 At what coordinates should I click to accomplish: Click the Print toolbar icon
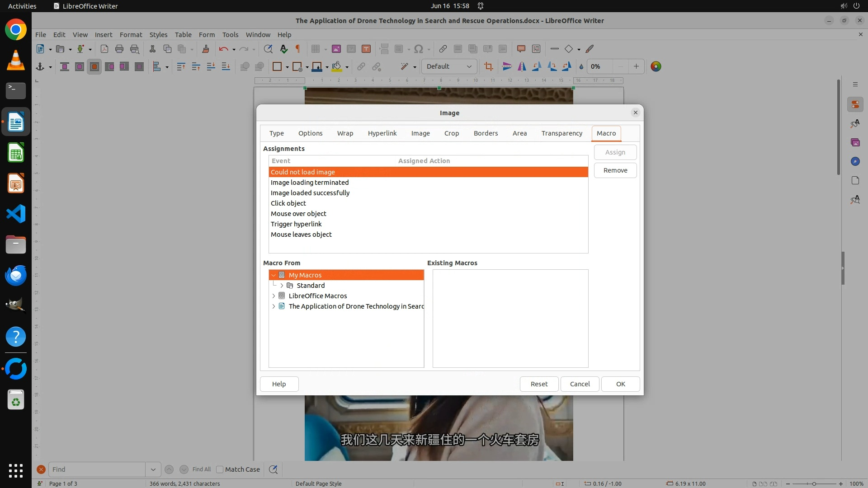tap(119, 49)
